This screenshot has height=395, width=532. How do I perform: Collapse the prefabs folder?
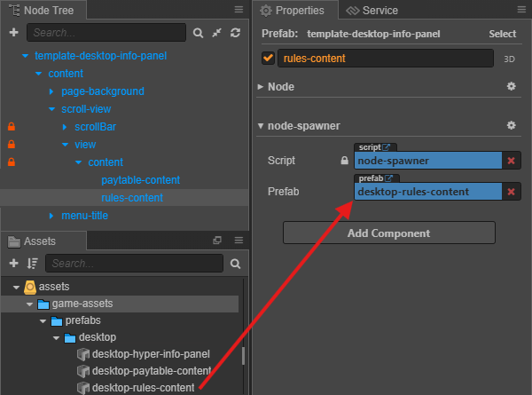pos(43,320)
